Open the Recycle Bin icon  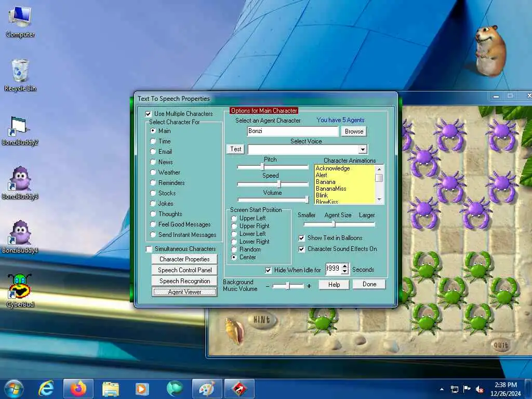point(20,75)
